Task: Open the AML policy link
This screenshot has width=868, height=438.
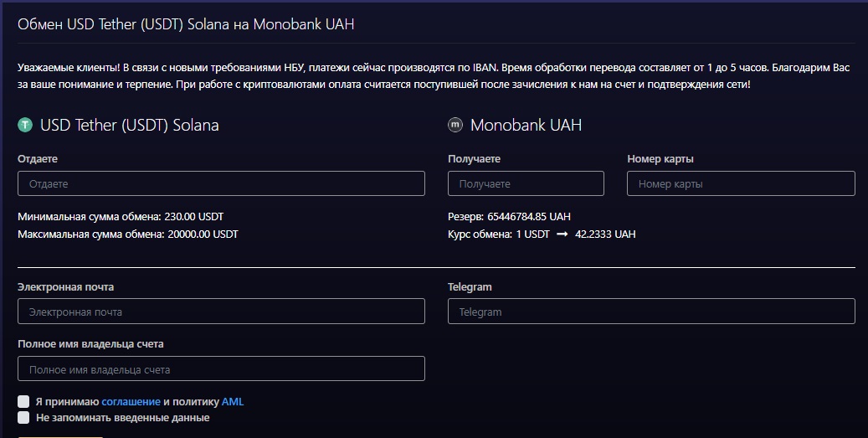Action: (x=233, y=402)
